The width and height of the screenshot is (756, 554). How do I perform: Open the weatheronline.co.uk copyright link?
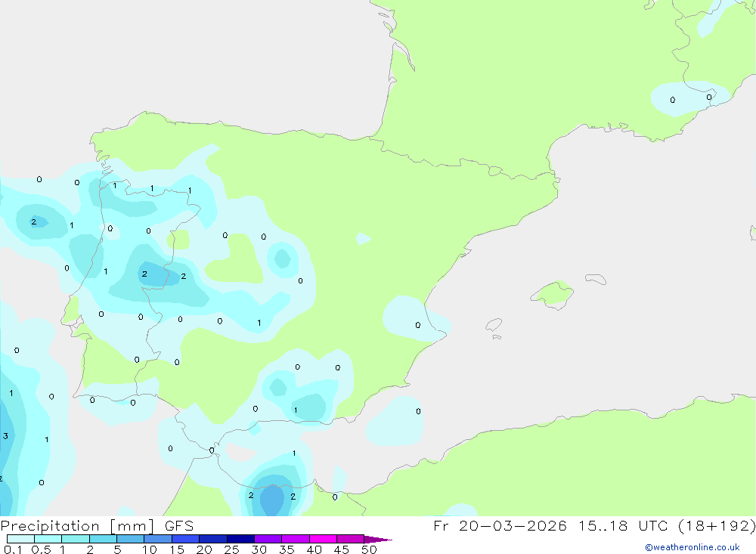(692, 547)
